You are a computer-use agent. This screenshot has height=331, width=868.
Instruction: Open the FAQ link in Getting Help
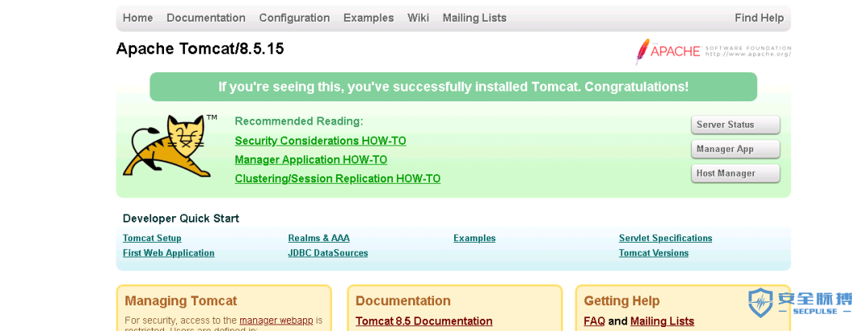(595, 321)
